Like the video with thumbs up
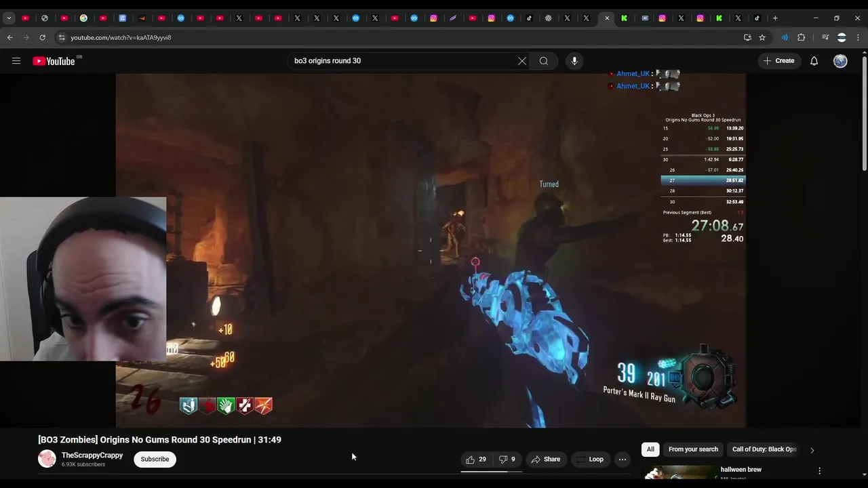 pos(477,460)
